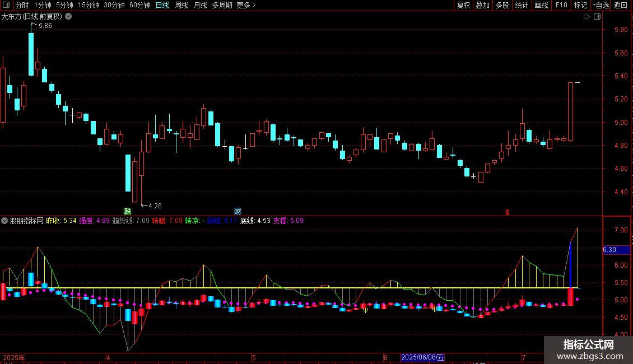Click the 5.80 price axis label
The width and height of the screenshot is (633, 364).
point(621,30)
